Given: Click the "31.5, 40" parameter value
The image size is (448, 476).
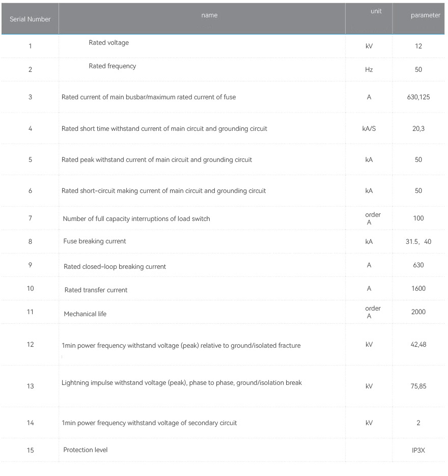Looking at the screenshot, I should click(418, 242).
